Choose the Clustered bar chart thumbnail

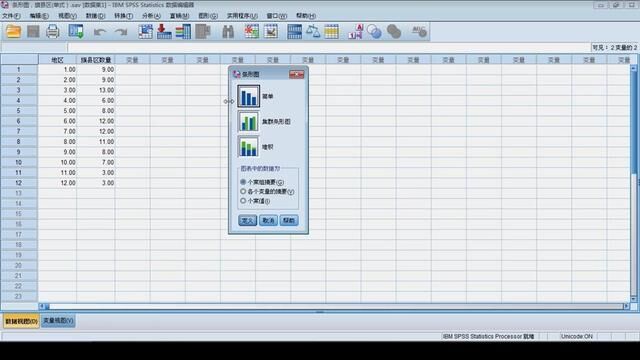(248, 122)
